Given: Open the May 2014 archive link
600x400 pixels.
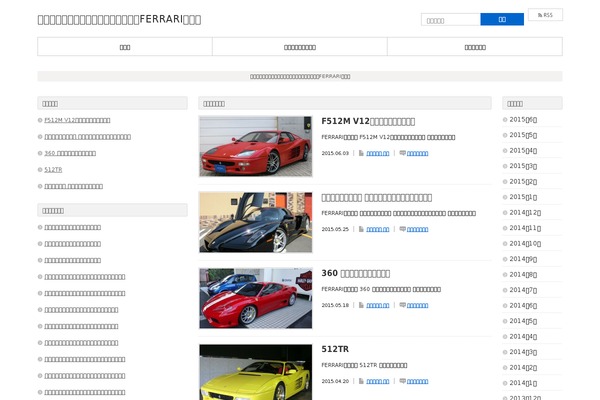Looking at the screenshot, I should (x=523, y=321).
